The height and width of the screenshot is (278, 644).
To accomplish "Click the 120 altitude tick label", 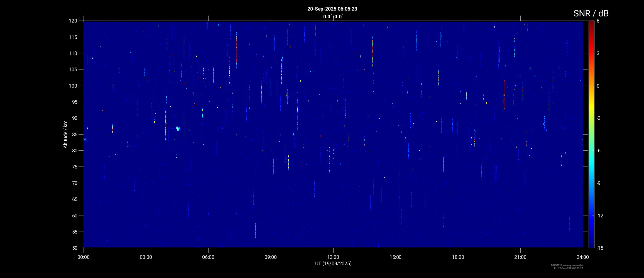I will [73, 21].
